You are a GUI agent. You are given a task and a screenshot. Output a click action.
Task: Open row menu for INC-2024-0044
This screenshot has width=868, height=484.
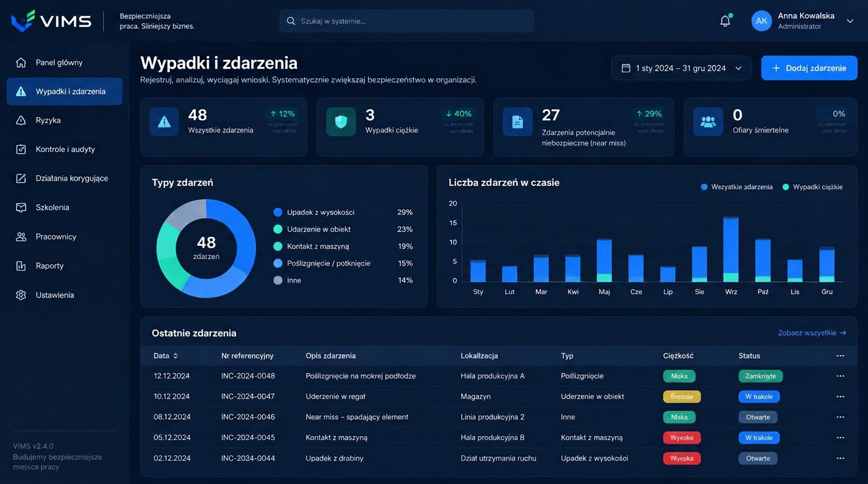pyautogui.click(x=840, y=458)
